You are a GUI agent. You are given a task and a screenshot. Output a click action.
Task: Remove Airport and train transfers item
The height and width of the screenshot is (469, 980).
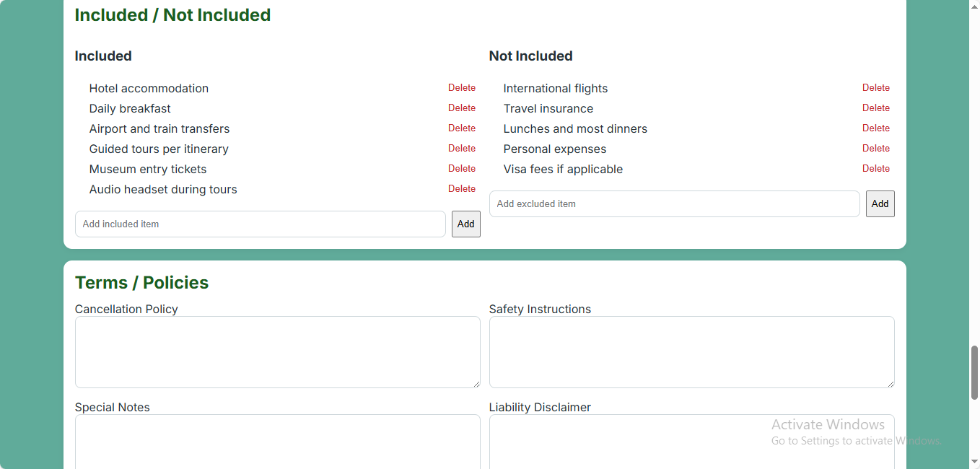461,128
